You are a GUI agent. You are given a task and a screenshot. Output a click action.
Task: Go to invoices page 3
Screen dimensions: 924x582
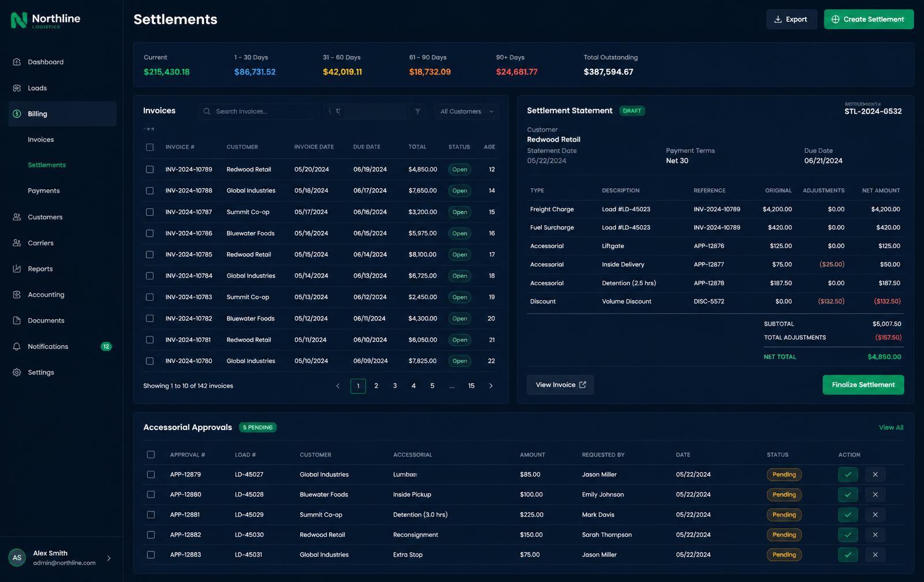coord(395,386)
